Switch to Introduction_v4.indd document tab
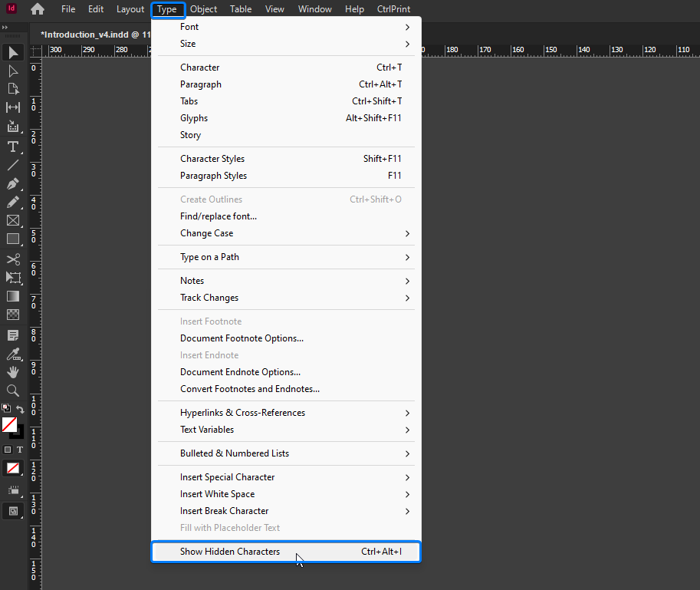Viewport: 700px width, 590px height. pyautogui.click(x=96, y=35)
